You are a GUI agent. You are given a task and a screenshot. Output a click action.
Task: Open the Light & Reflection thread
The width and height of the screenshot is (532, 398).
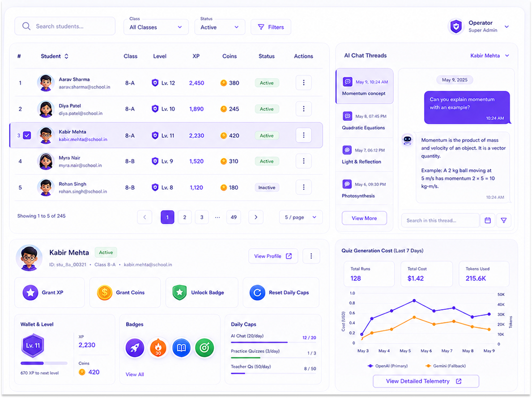[364, 155]
